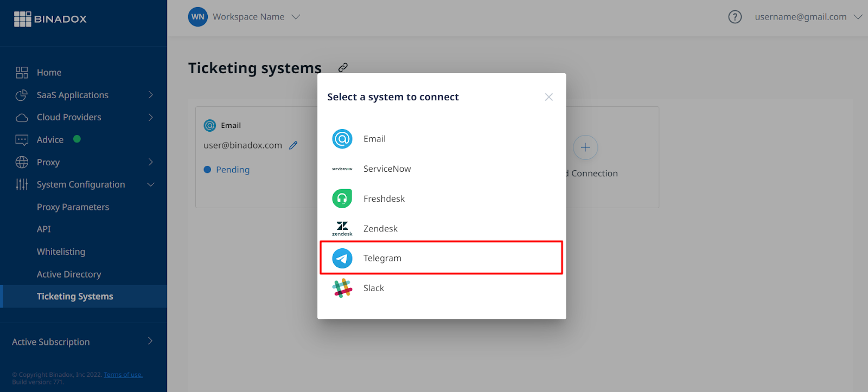Viewport: 868px width, 392px height.
Task: Collapse System Configuration chevron
Action: (x=151, y=184)
